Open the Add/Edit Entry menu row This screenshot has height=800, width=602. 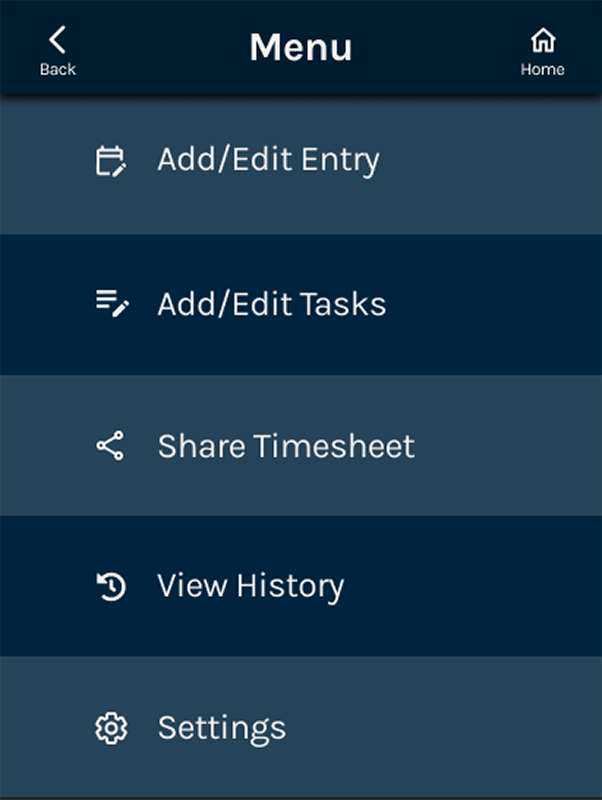[x=300, y=160]
